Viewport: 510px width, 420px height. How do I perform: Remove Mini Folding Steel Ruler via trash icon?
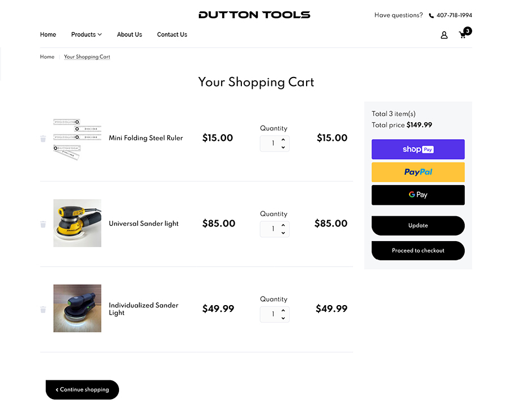pyautogui.click(x=42, y=139)
